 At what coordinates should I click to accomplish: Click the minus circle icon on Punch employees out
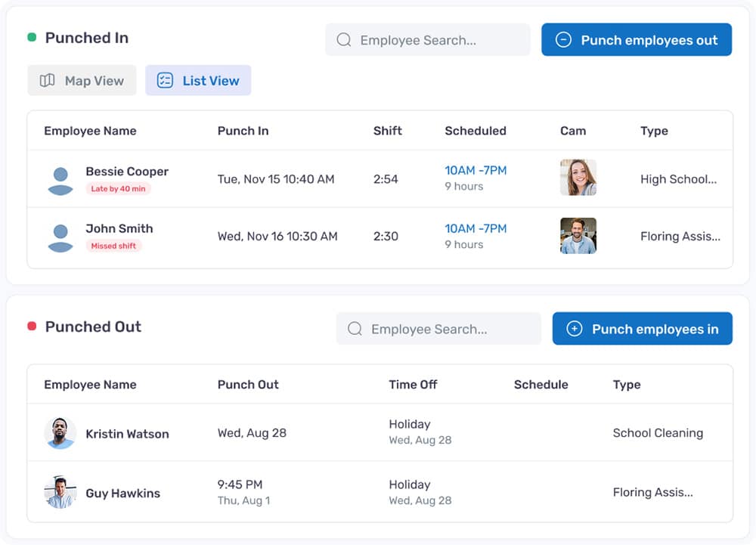tap(564, 39)
